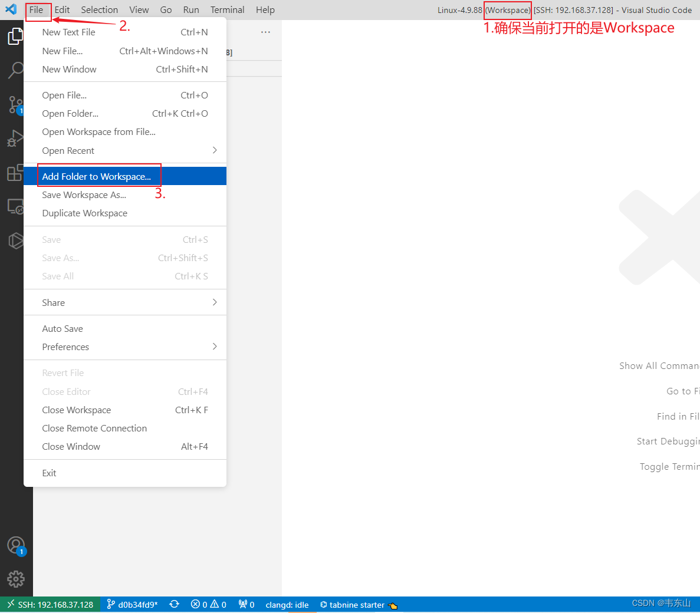Viewport: 700px width, 613px height.
Task: Open the Extensions view icon
Action: click(15, 173)
